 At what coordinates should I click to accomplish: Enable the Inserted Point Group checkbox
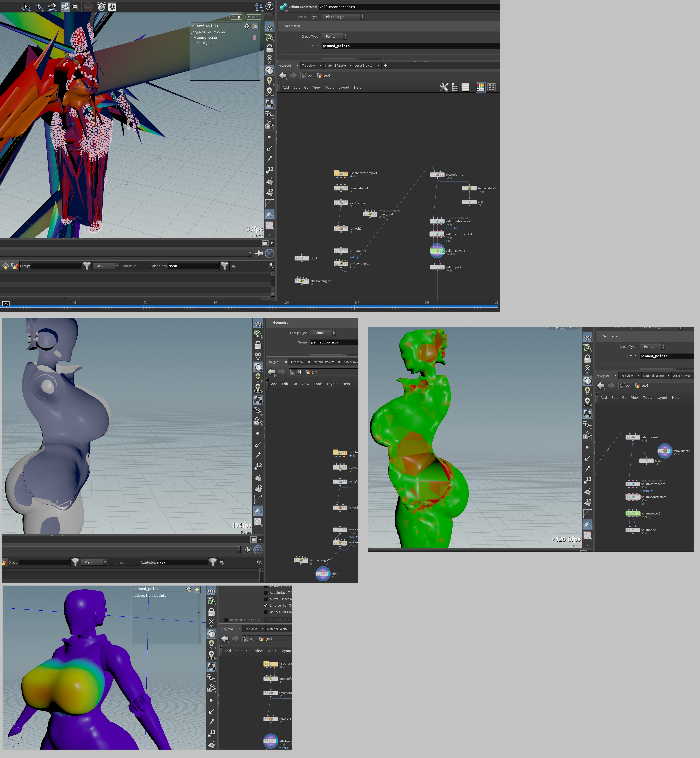click(226, 620)
